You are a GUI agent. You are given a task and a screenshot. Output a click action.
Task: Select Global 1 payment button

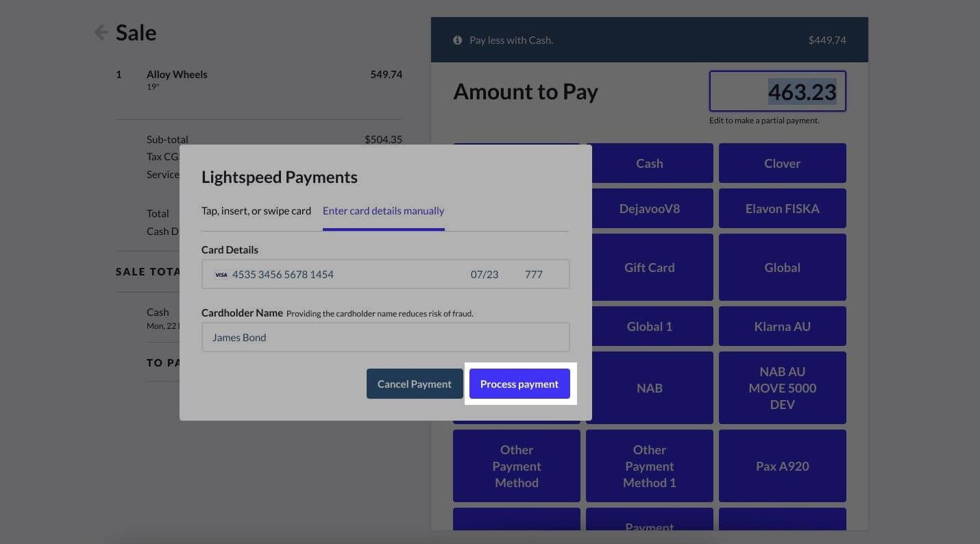tap(650, 326)
